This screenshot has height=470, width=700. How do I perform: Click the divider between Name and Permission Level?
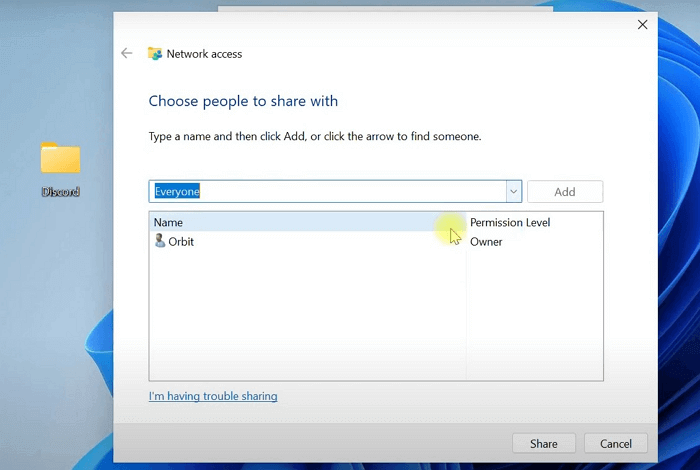pyautogui.click(x=466, y=222)
